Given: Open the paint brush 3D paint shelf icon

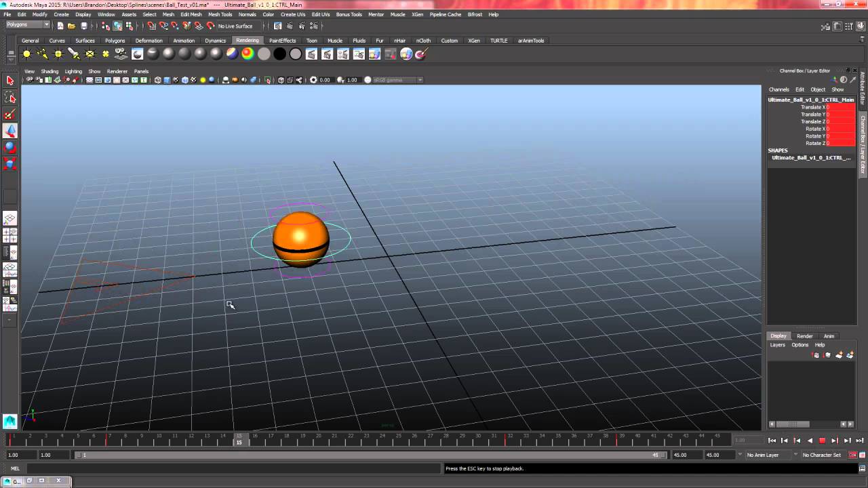Looking at the screenshot, I should click(x=421, y=54).
